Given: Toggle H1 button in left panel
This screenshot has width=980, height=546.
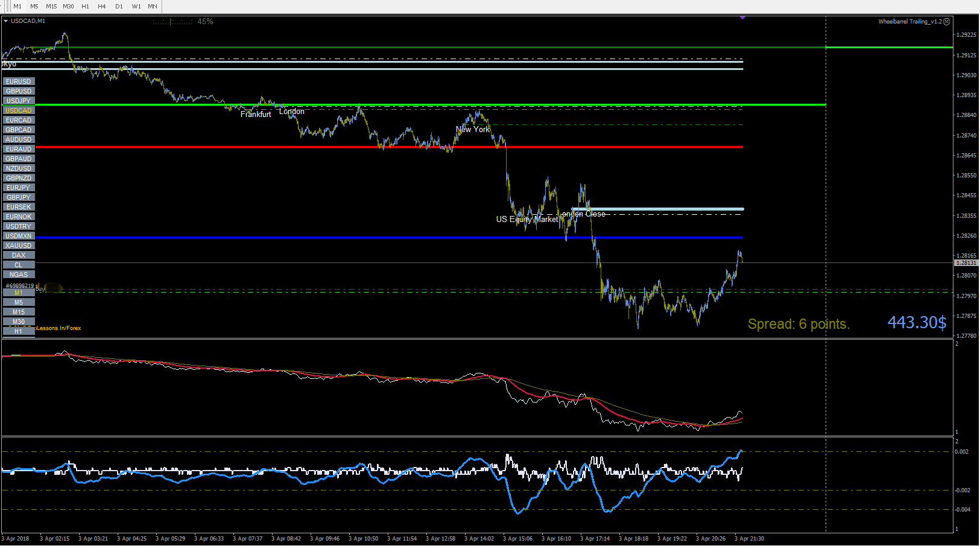Looking at the screenshot, I should (x=19, y=331).
